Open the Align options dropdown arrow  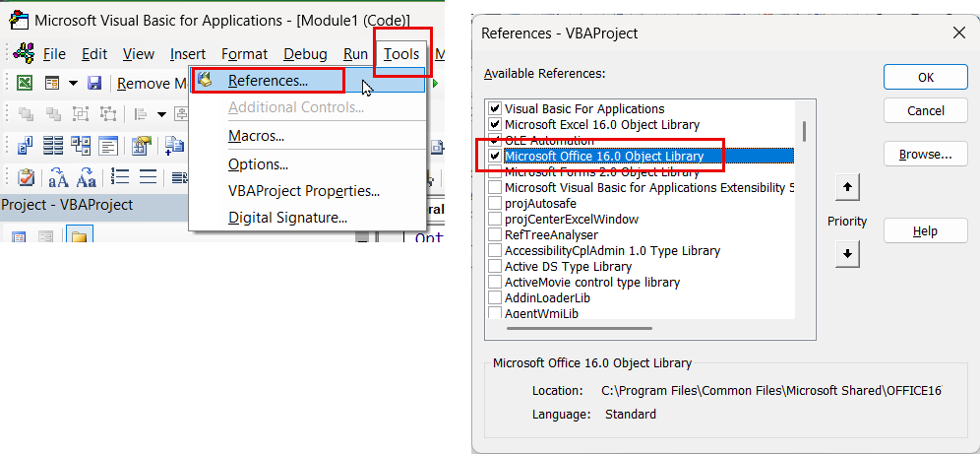click(x=162, y=114)
